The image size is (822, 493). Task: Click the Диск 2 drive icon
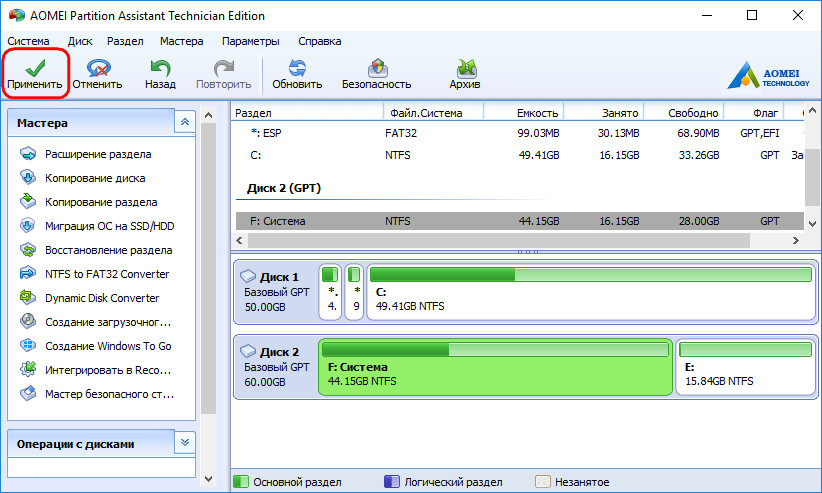(x=248, y=351)
